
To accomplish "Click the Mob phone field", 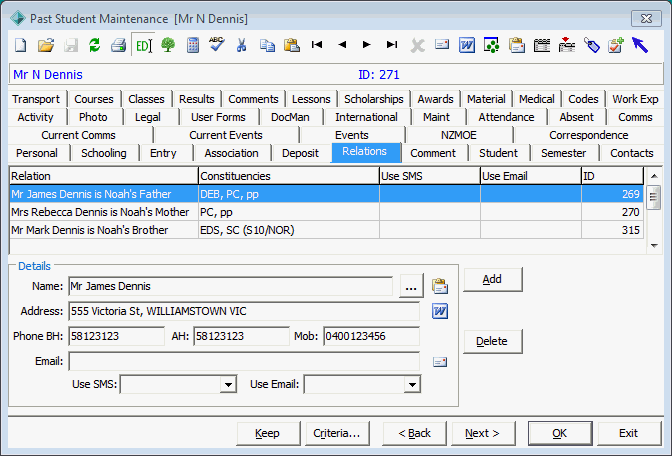I will point(371,336).
